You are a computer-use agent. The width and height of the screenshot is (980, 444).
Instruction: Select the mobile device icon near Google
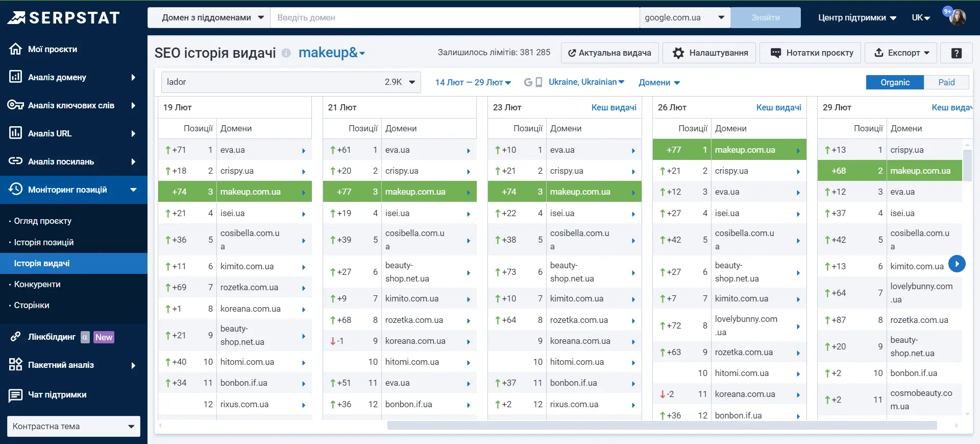538,82
